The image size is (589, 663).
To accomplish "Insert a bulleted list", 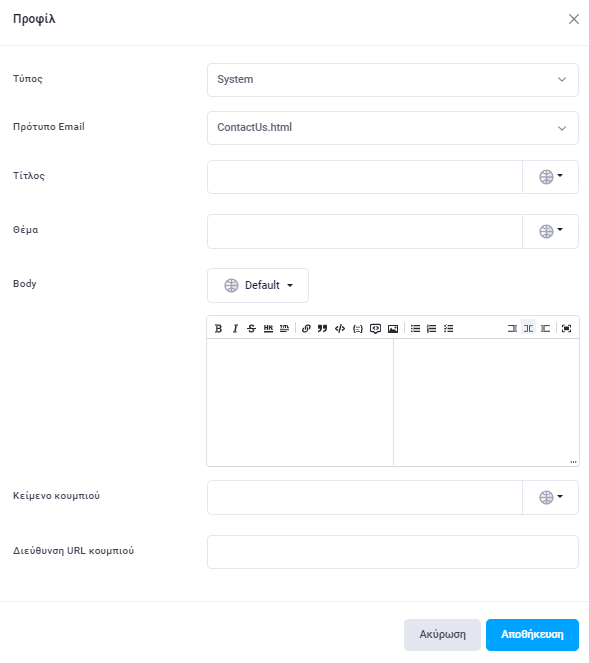I will pos(415,329).
